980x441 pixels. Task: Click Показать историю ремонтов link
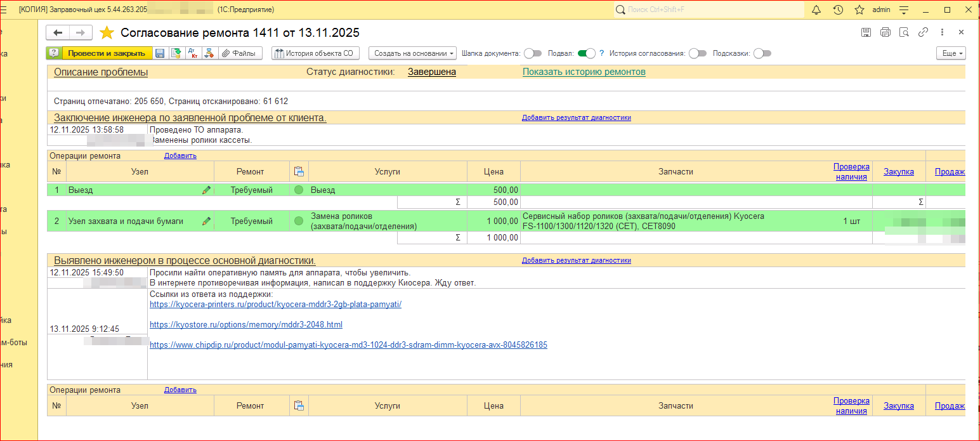tap(584, 72)
